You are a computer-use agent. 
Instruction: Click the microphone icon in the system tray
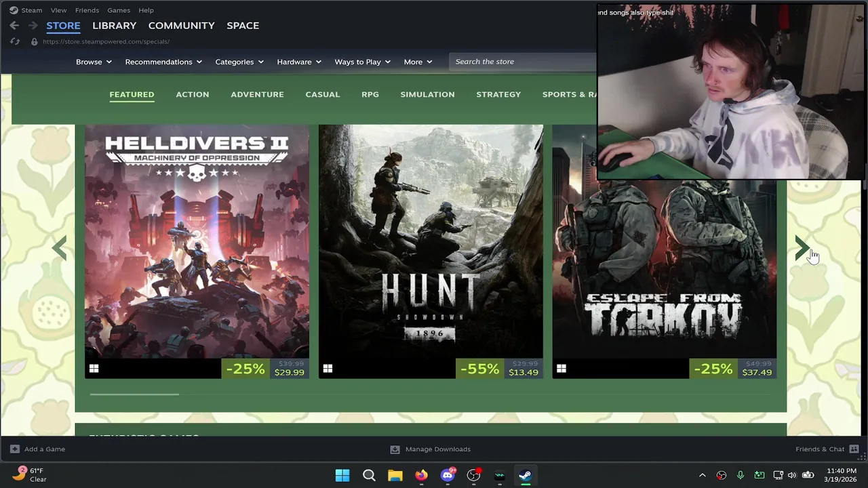point(741,475)
